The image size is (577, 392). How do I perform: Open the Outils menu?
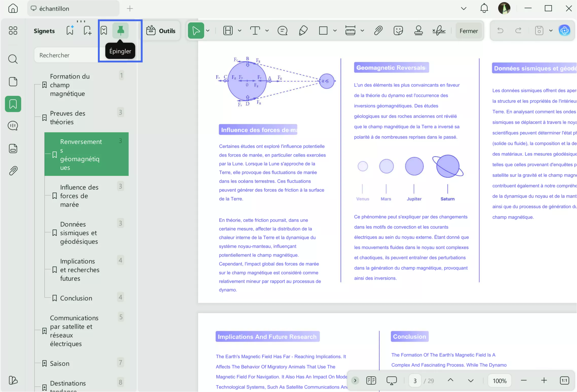click(x=161, y=31)
